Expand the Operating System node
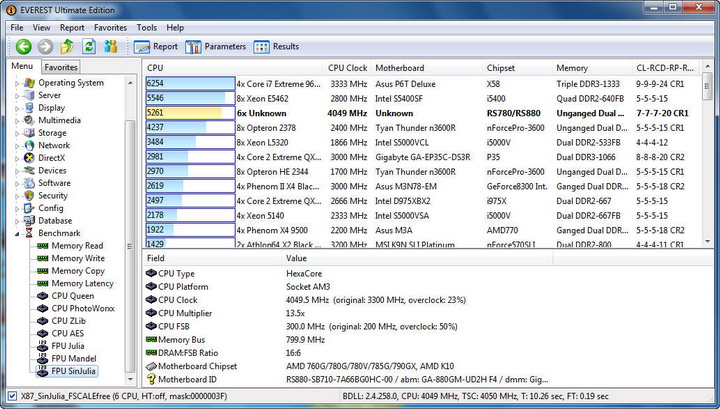 (17, 84)
